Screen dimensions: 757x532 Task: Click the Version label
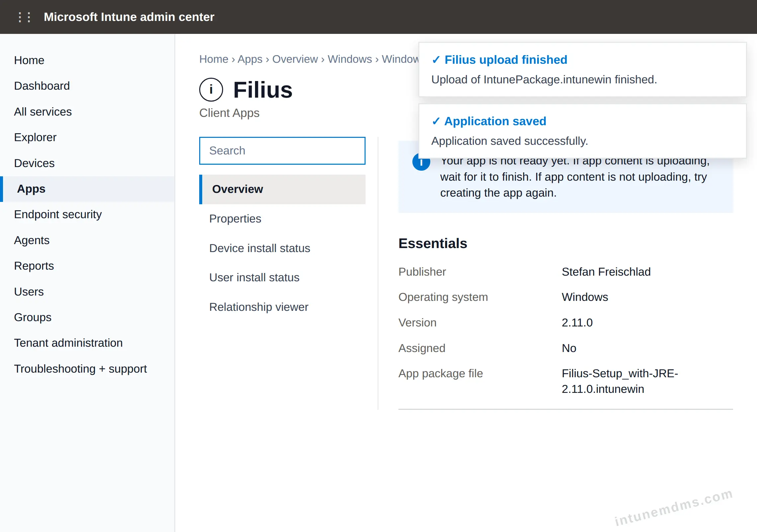point(418,322)
